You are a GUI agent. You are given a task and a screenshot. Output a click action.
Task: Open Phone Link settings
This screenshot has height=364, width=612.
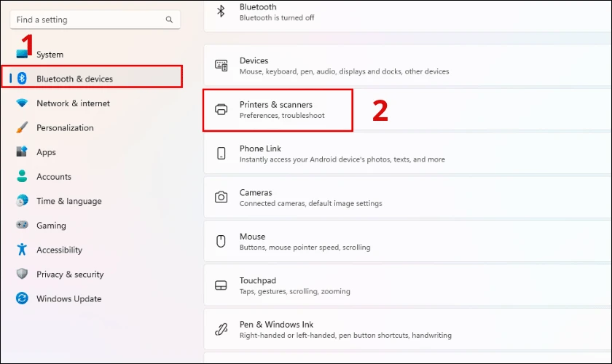click(x=408, y=154)
